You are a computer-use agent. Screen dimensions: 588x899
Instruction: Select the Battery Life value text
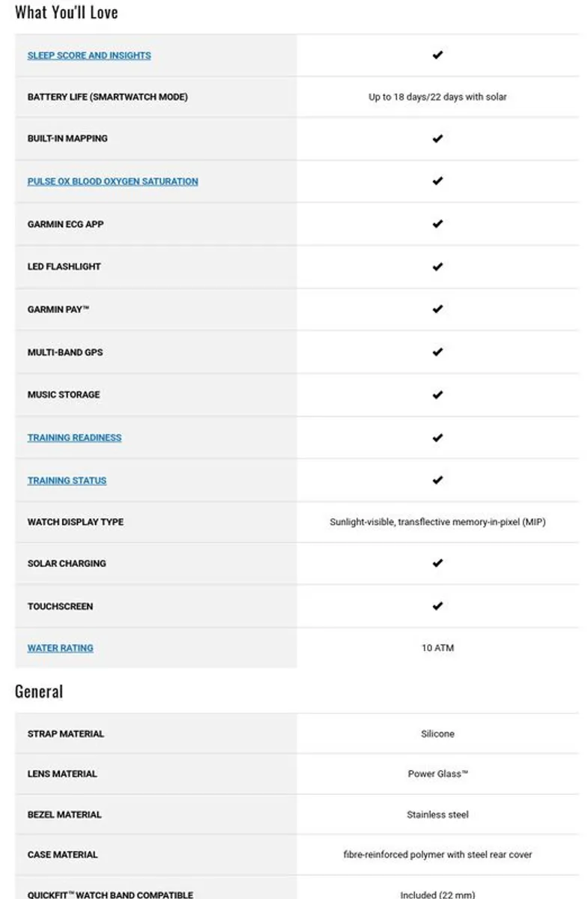(x=437, y=97)
